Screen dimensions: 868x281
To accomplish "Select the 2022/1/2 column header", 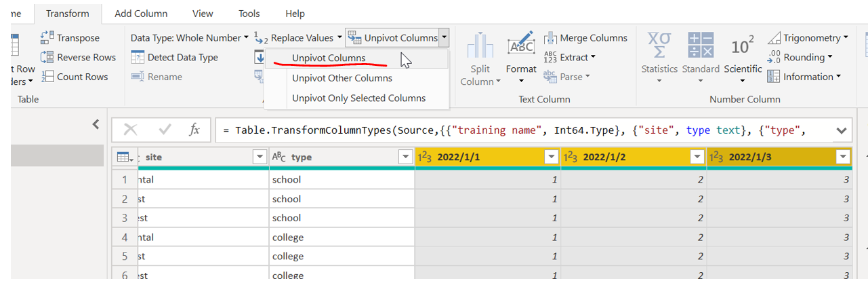I will click(634, 157).
